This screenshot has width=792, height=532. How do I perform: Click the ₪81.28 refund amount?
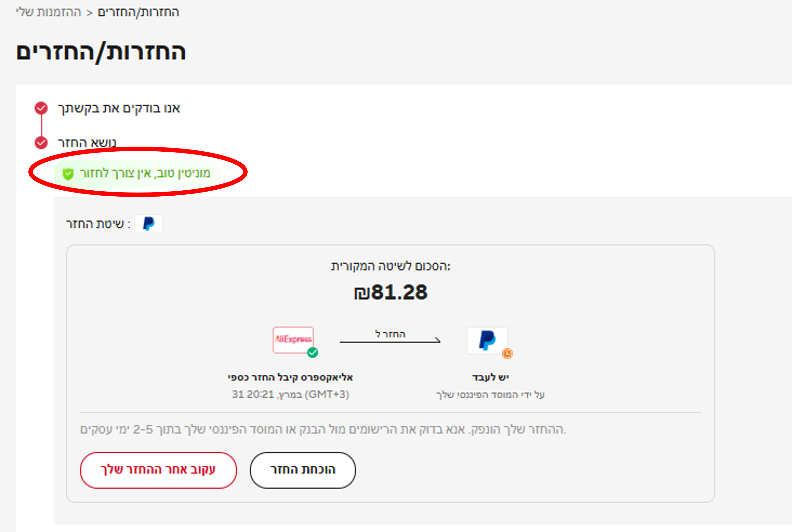tap(390, 292)
